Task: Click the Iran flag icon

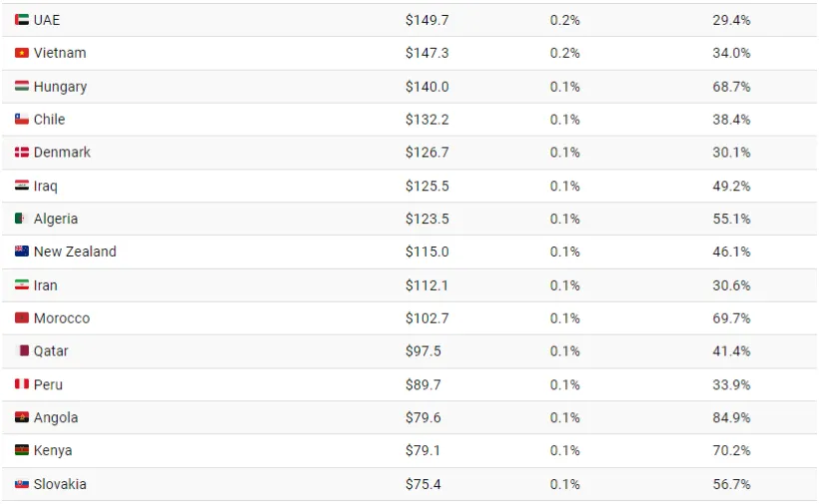Action: point(21,285)
